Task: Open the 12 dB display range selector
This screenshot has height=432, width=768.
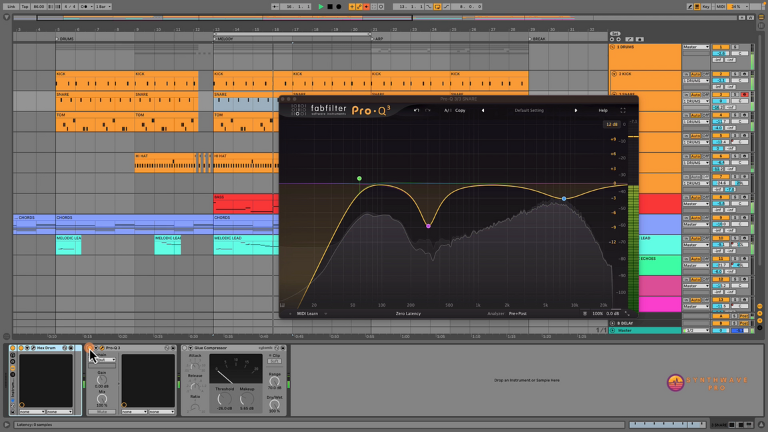Action: pyautogui.click(x=611, y=124)
